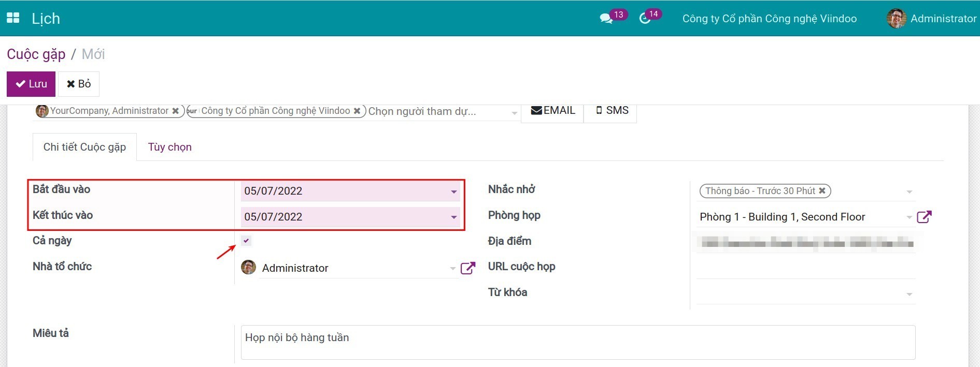Open the activities clock icon
Viewport: 980px width, 367px height.
click(x=645, y=19)
